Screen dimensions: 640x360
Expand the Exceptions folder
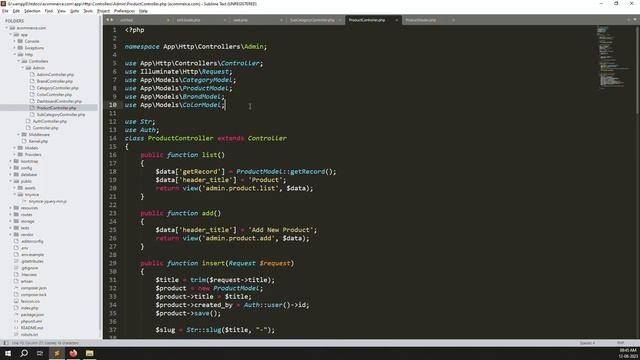tap(14, 48)
